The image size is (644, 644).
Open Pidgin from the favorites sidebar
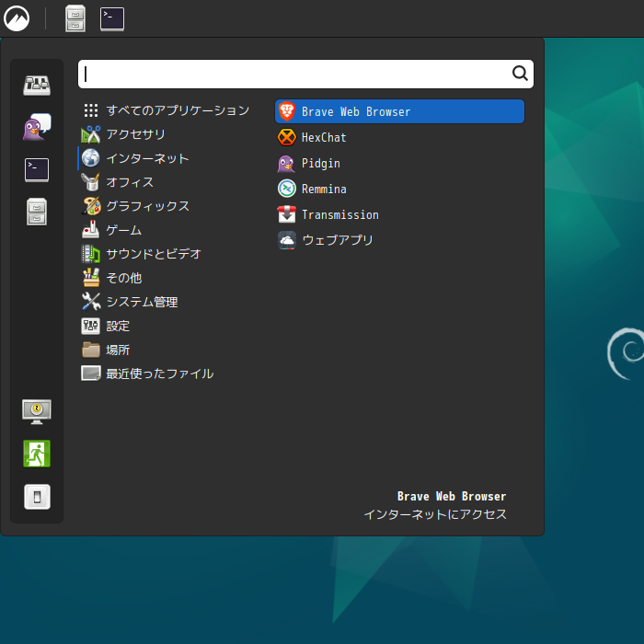[x=37, y=128]
